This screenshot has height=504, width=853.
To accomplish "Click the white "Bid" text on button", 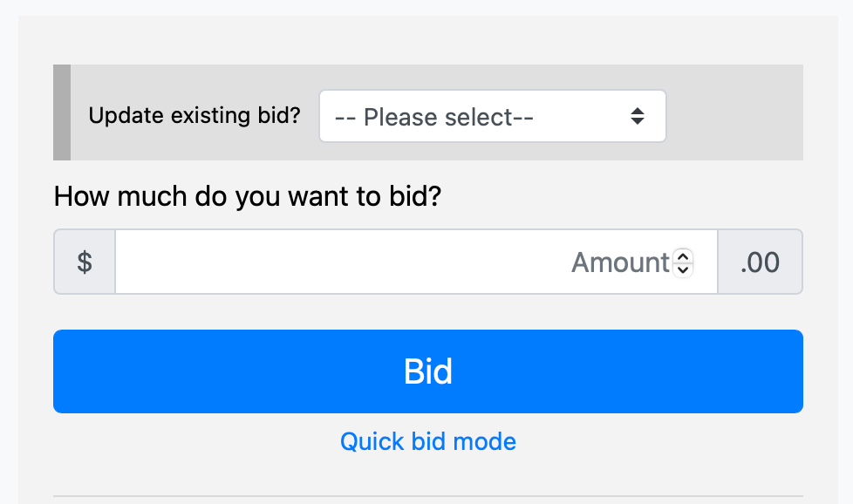I will click(427, 371).
